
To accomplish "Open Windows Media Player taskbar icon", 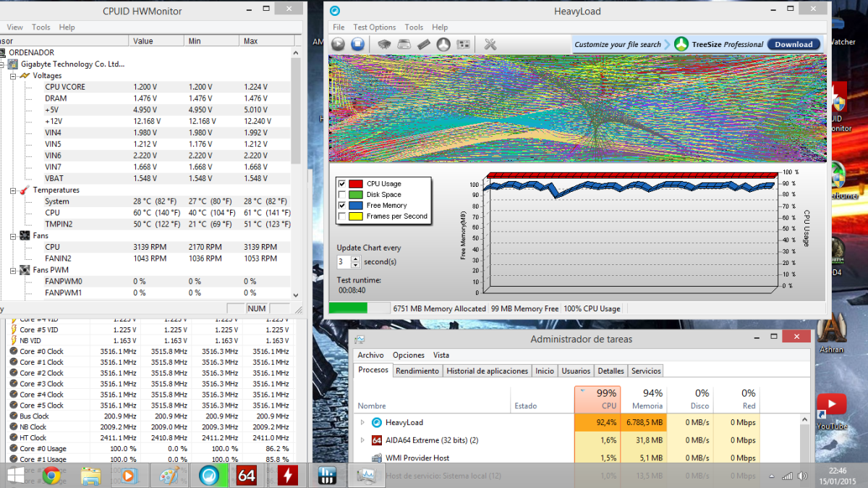I will tap(129, 476).
